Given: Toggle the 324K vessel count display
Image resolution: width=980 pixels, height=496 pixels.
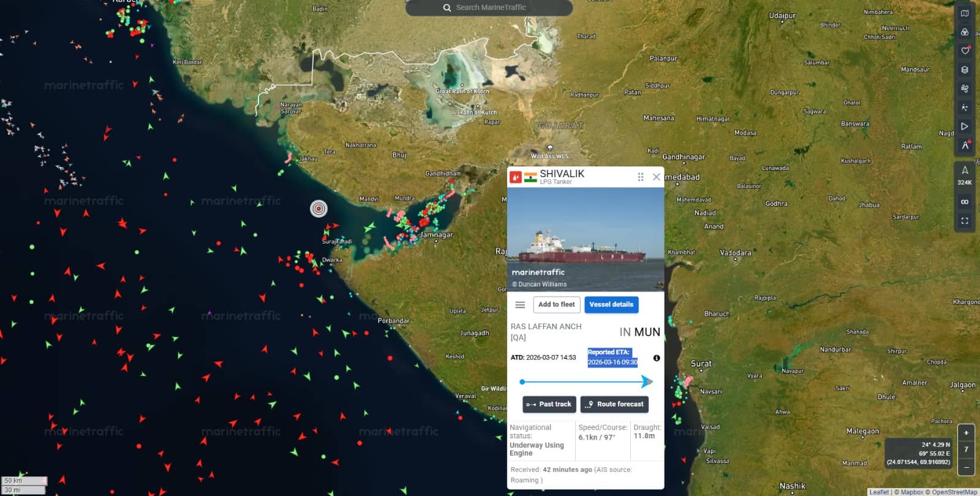Looking at the screenshot, I should pos(965,175).
